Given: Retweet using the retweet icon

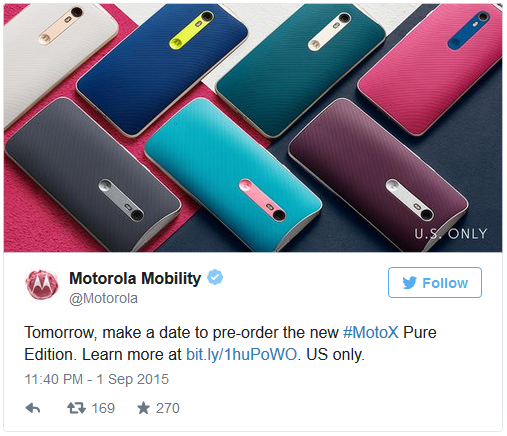Looking at the screenshot, I should tap(76, 408).
